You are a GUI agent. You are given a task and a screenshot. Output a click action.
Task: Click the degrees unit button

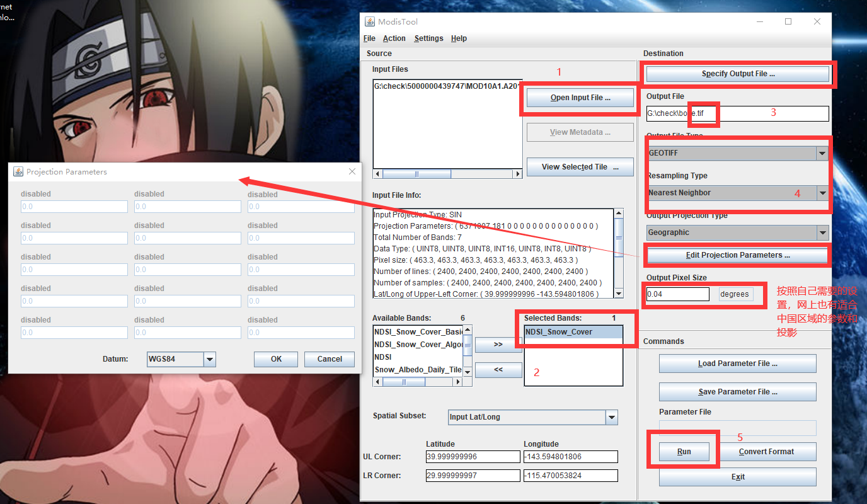(x=736, y=294)
